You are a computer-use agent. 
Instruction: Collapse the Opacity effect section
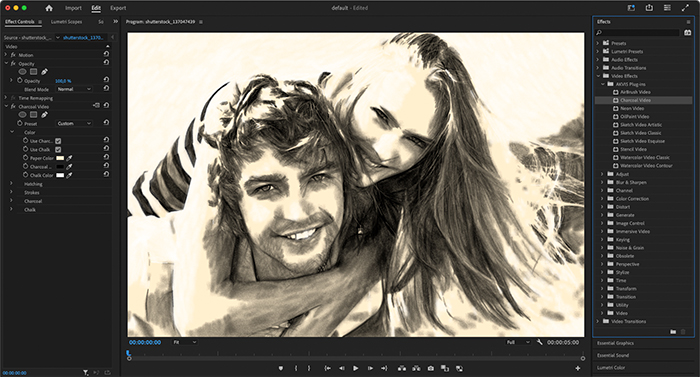click(x=6, y=63)
